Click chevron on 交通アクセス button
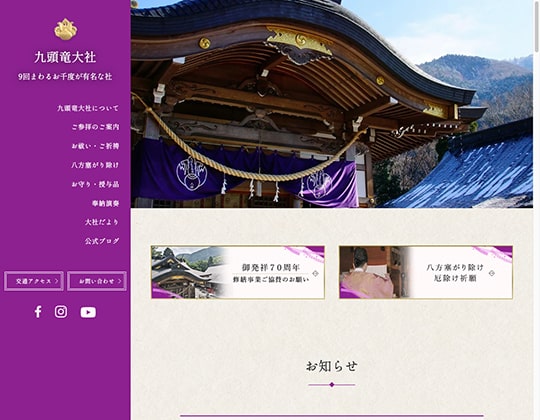This screenshot has height=420, width=540. tap(57, 281)
